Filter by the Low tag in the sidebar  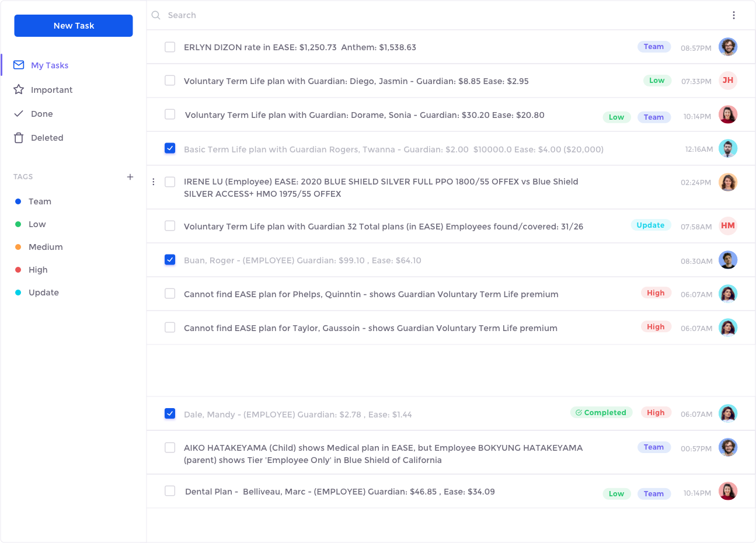[x=37, y=224]
